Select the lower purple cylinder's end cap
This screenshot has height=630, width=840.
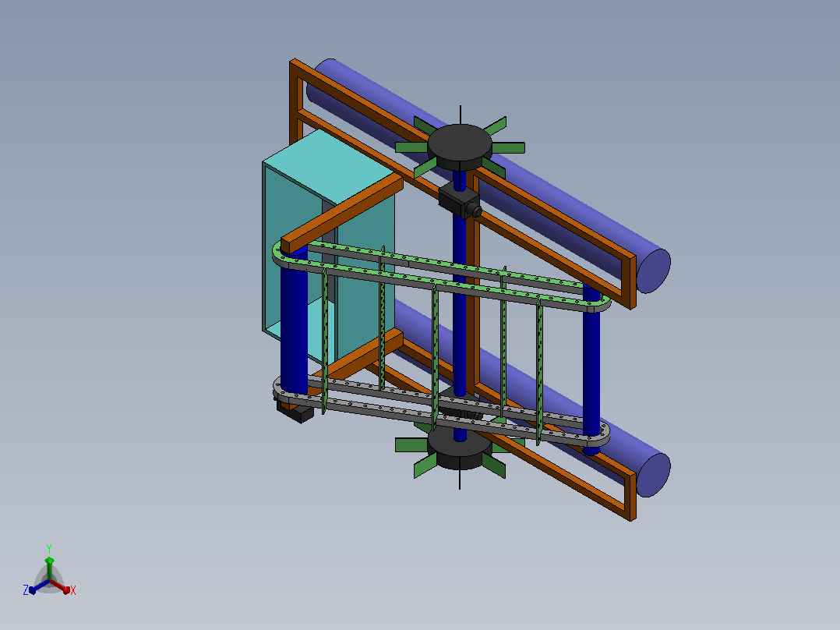coord(652,475)
